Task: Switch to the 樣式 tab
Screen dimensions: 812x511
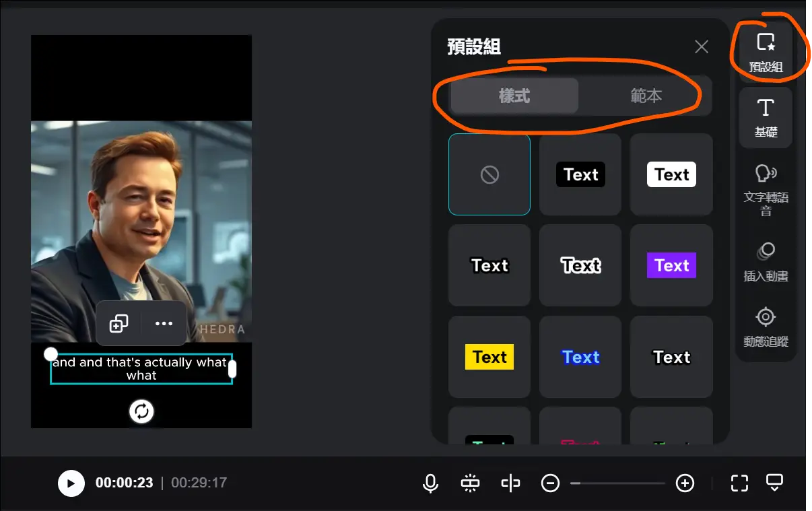Action: tap(514, 96)
